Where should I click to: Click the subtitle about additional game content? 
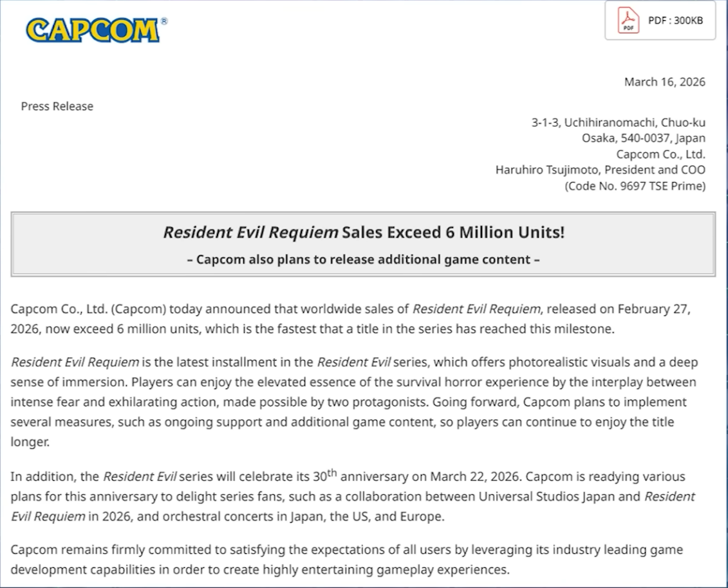[x=363, y=259]
